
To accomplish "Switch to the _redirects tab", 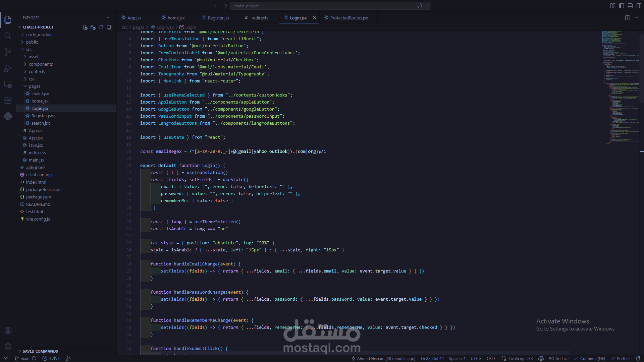I will (x=259, y=18).
